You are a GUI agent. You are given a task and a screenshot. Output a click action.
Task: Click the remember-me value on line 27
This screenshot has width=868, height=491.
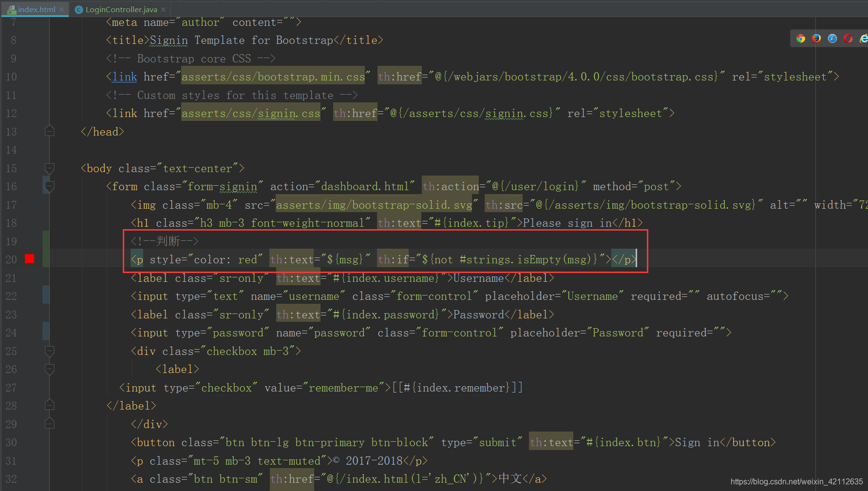[343, 388]
